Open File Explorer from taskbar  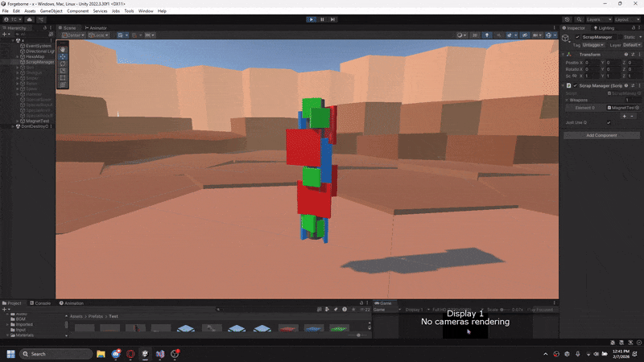point(101,354)
